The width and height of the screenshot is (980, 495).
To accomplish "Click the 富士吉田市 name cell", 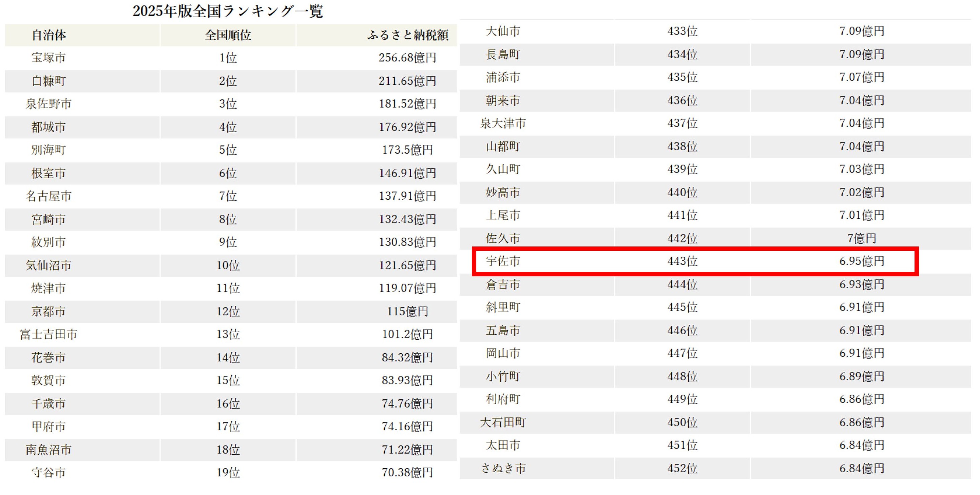I will 49,335.
